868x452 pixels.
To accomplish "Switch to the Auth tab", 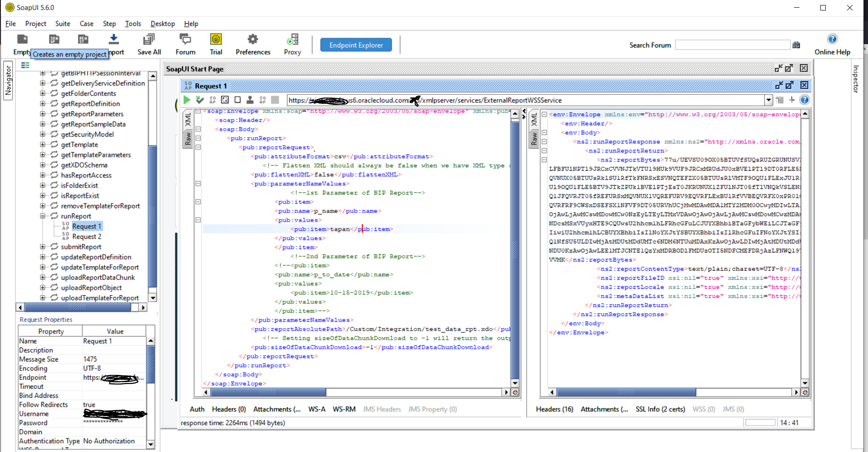I will pyautogui.click(x=197, y=409).
